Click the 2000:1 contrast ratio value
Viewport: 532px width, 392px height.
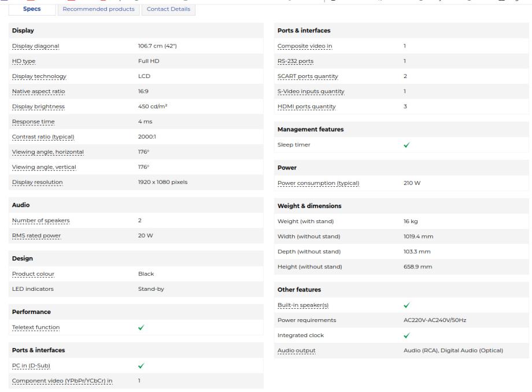pyautogui.click(x=147, y=136)
